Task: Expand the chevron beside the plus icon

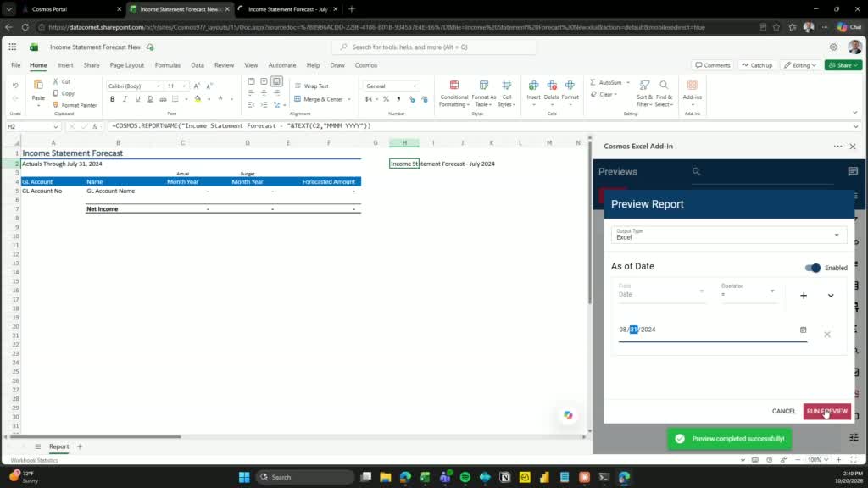Action: [831, 296]
